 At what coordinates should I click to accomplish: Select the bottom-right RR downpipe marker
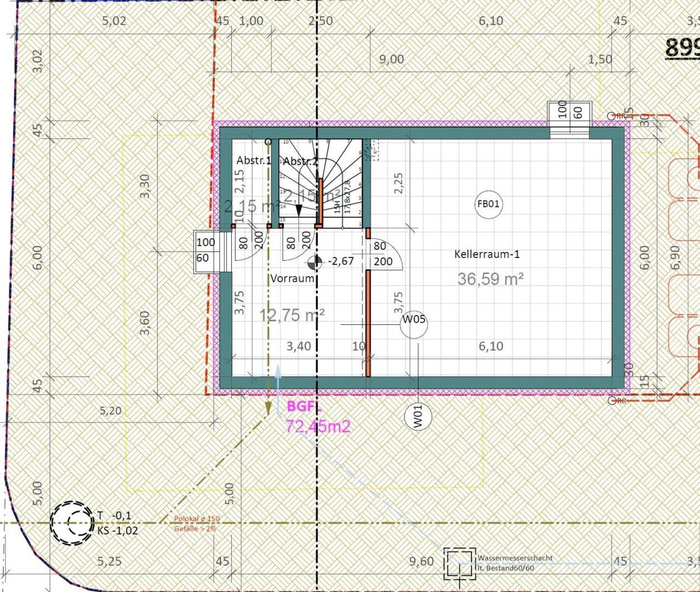[x=611, y=401]
